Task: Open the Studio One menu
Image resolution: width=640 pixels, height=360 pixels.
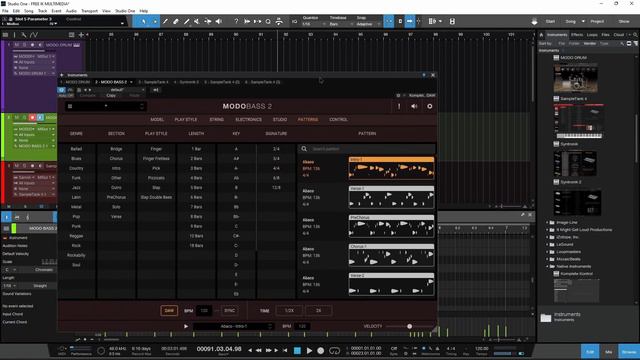Action: (125, 11)
